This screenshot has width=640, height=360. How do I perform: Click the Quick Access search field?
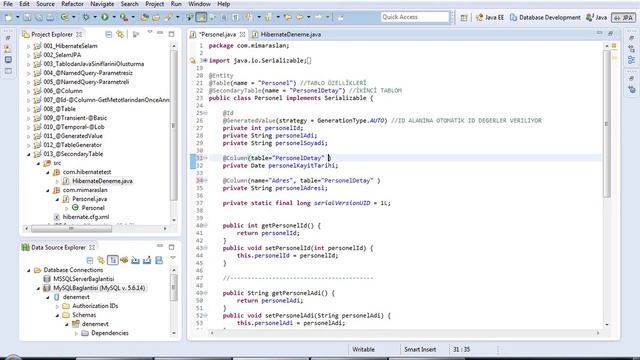(x=414, y=17)
